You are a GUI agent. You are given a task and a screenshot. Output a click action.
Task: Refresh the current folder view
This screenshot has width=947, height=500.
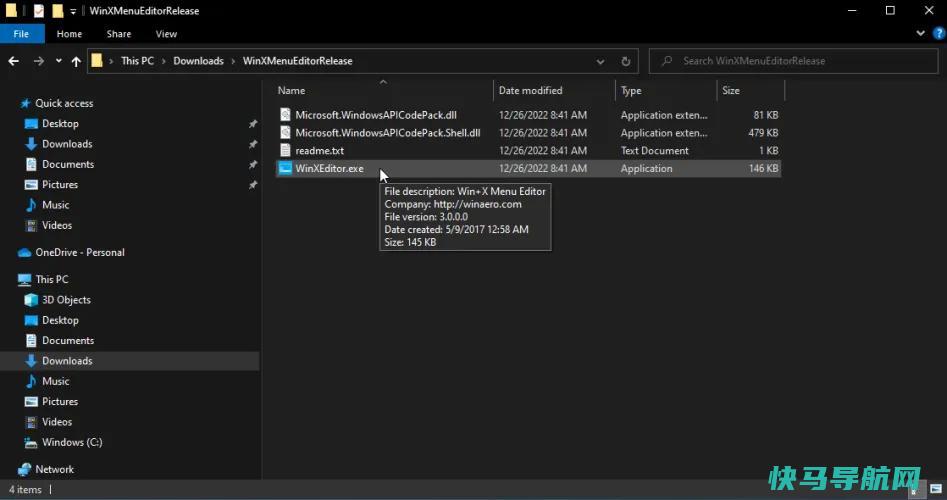coord(626,62)
